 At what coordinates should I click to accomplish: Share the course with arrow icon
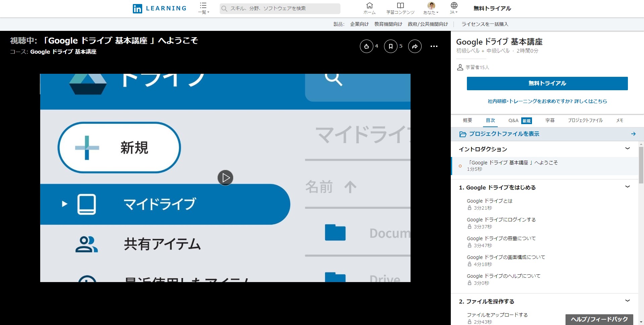[415, 46]
